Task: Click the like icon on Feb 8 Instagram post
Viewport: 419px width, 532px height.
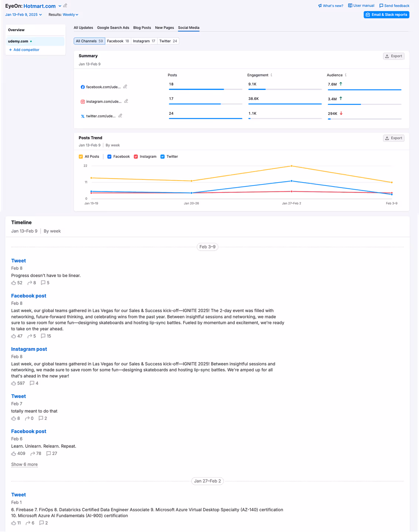Action: (x=14, y=383)
